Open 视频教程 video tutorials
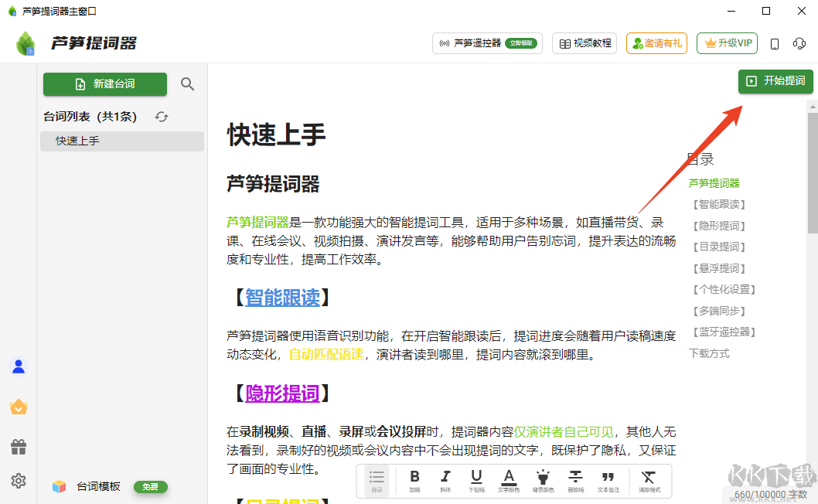The width and height of the screenshot is (818, 504). pyautogui.click(x=585, y=43)
